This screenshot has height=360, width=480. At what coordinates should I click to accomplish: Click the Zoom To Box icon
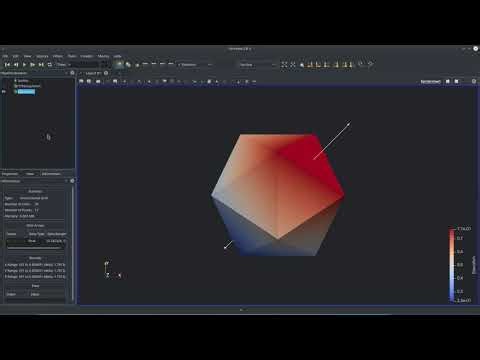(302, 65)
